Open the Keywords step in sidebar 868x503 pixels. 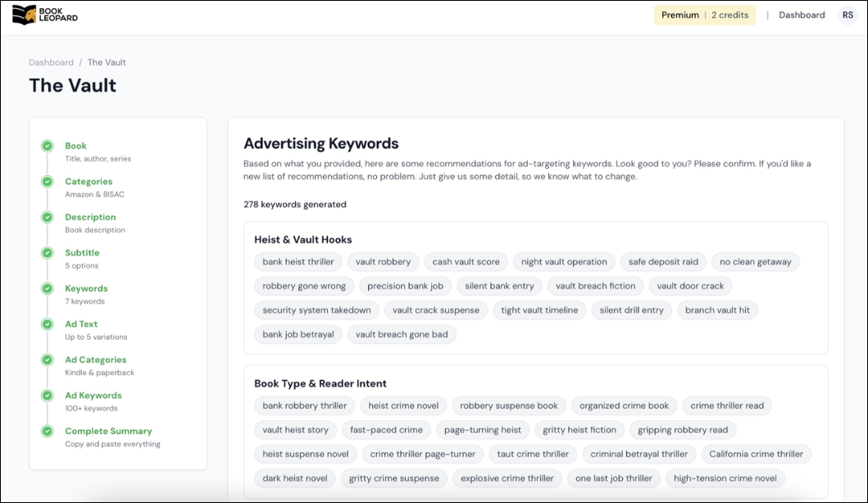point(86,288)
